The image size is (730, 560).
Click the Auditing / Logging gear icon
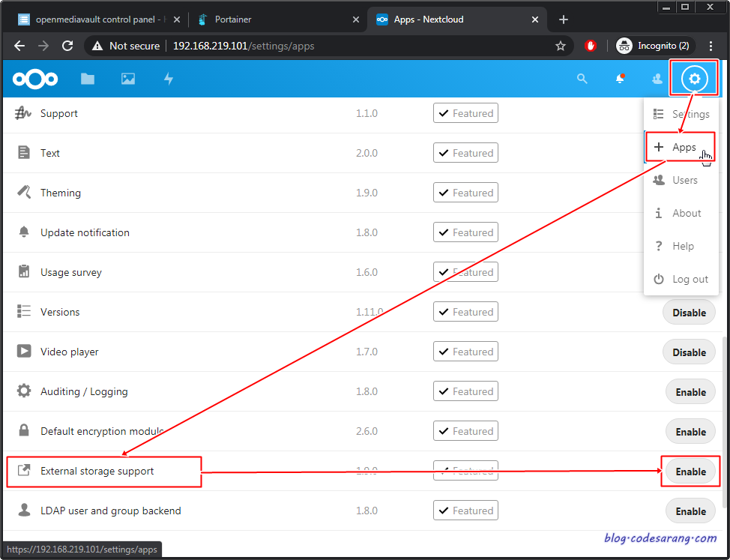coord(24,391)
